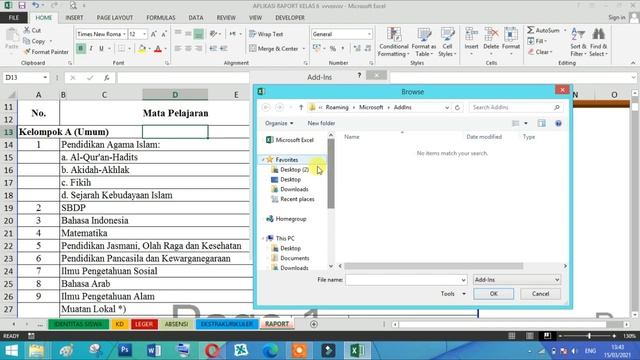This screenshot has height=360, width=640.
Task: Open Conditional Formatting
Action: point(393,42)
